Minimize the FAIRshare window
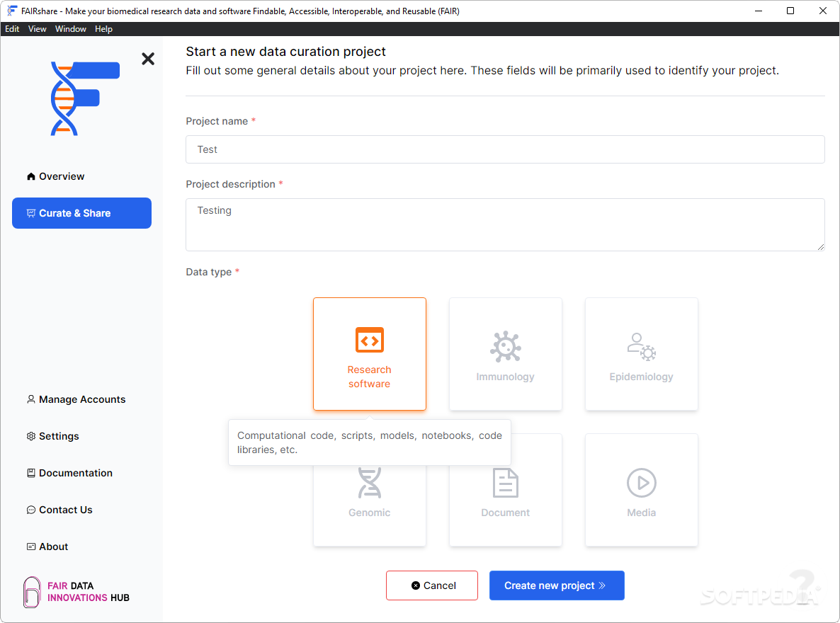The width and height of the screenshot is (840, 623). tap(759, 11)
